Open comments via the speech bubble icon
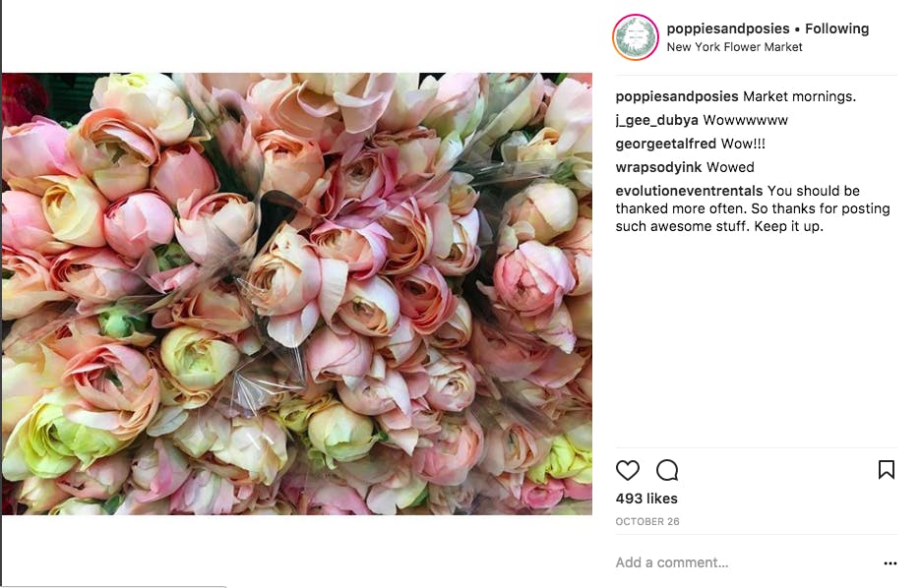Screen dimensions: 921x588 pos(667,470)
